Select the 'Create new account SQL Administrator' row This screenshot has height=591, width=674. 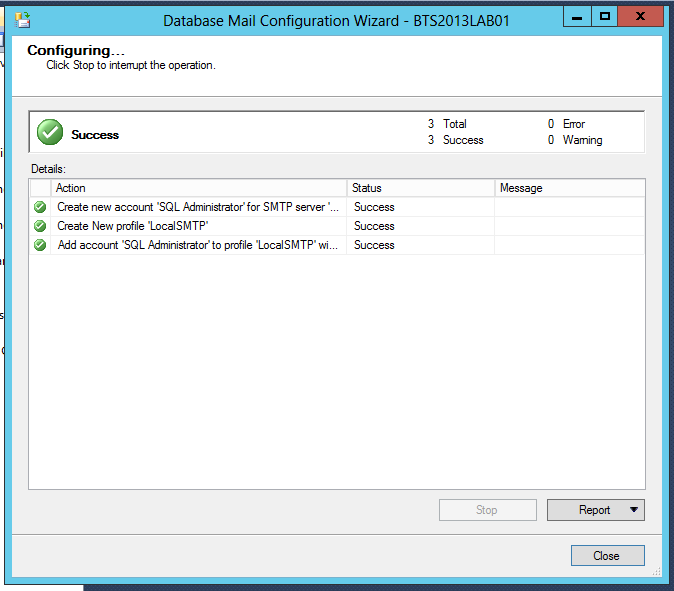[x=198, y=207]
